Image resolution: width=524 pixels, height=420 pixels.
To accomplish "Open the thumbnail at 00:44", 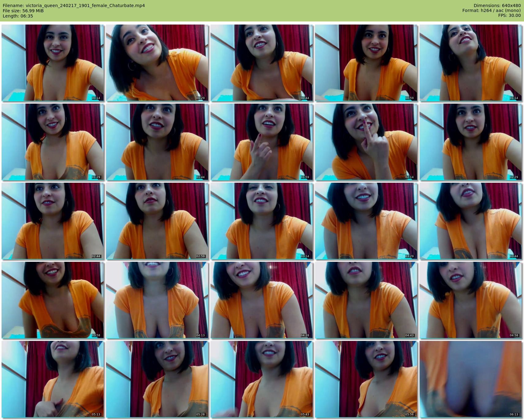I will pyautogui.click(x=261, y=63).
